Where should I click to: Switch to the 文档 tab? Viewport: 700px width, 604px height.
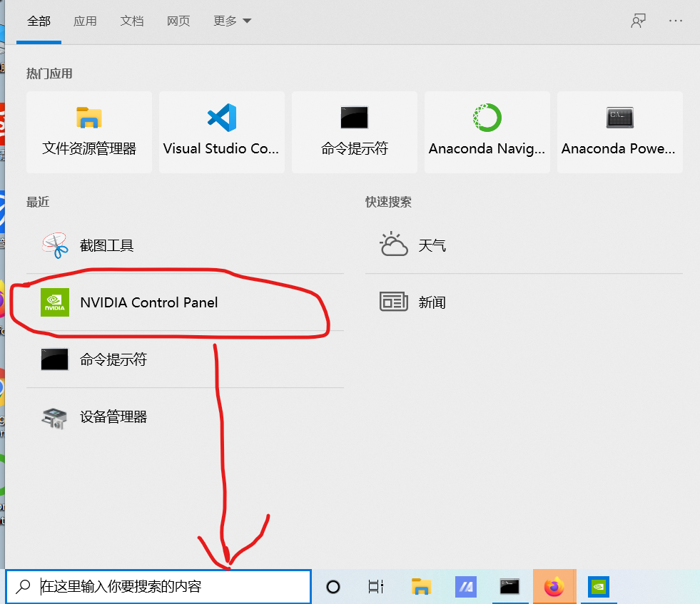click(131, 21)
